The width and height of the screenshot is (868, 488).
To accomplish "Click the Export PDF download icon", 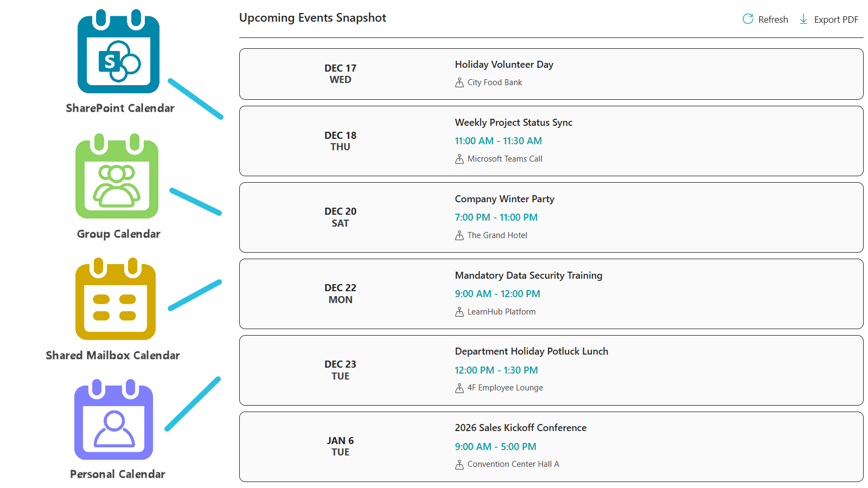I will (803, 18).
